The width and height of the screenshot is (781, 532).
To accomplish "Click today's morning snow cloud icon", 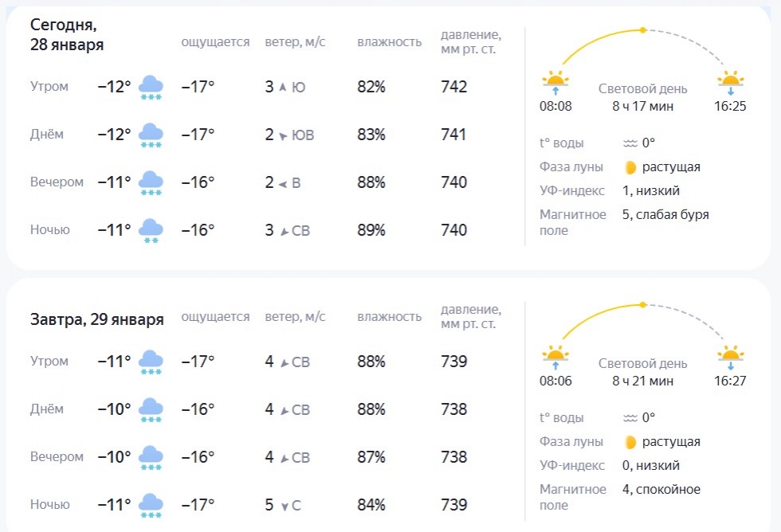I will (x=151, y=88).
